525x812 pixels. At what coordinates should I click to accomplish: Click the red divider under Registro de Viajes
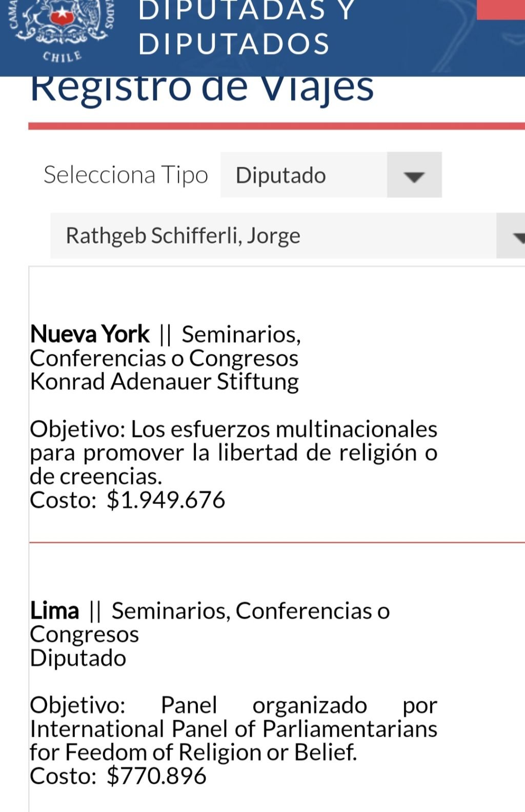277,126
